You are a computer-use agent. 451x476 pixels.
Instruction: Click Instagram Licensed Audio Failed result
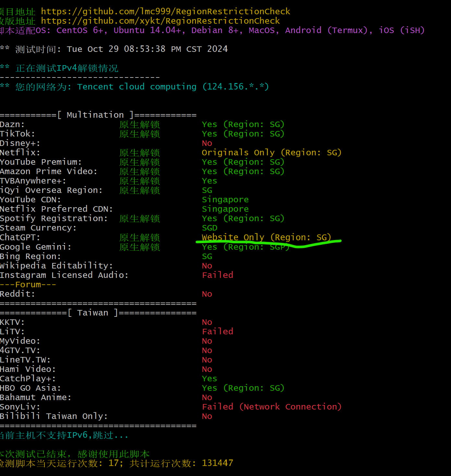tap(217, 275)
